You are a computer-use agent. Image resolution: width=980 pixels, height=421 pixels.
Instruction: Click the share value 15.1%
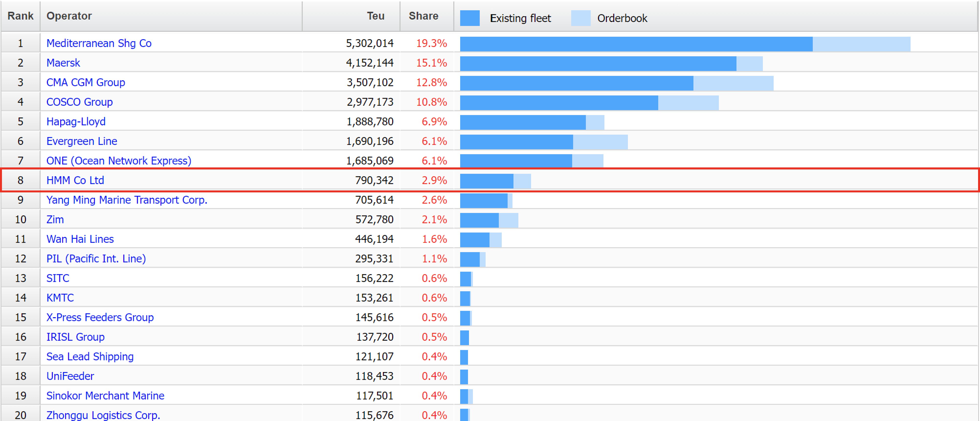[x=431, y=63]
